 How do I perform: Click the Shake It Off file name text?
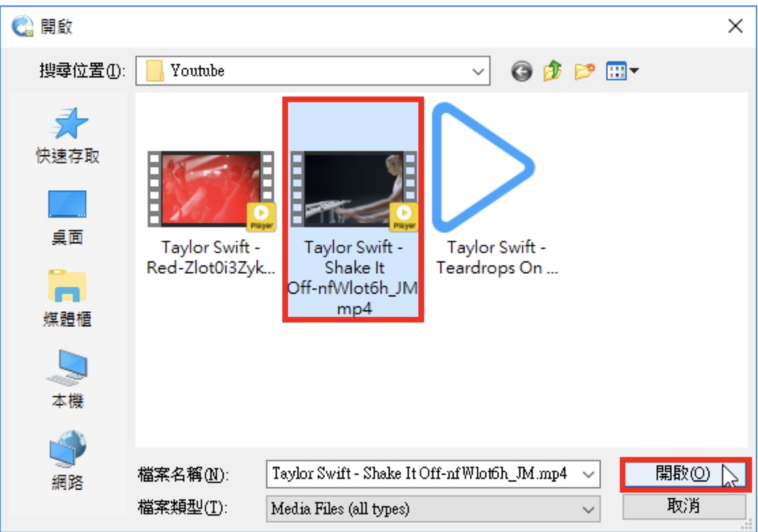(353, 278)
